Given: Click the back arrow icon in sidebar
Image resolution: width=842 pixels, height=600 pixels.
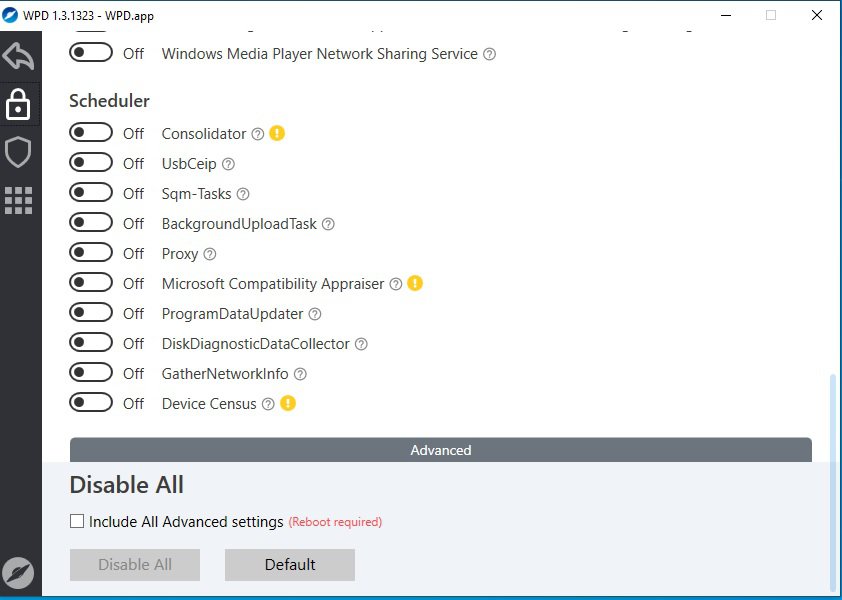Looking at the screenshot, I should [x=19, y=56].
